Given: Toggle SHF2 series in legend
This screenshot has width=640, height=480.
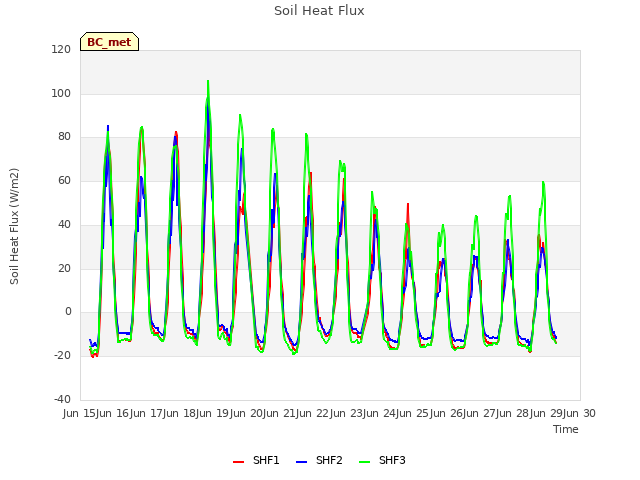Looking at the screenshot, I should pos(319,460).
